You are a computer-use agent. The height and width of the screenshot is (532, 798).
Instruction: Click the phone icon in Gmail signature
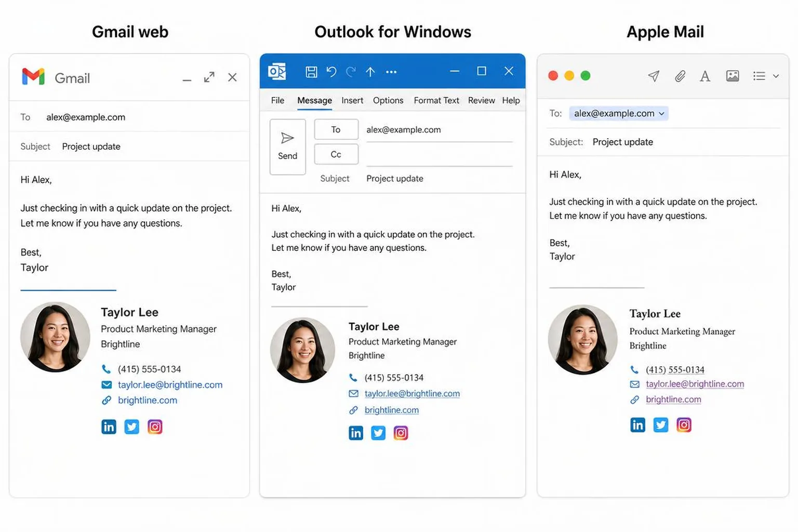(x=107, y=369)
